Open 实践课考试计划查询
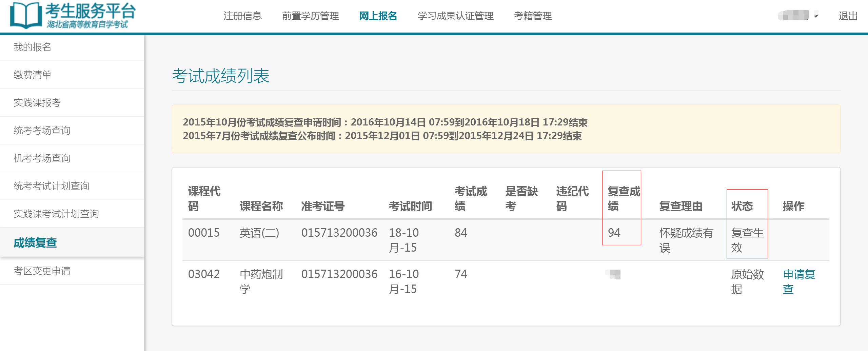 56,214
